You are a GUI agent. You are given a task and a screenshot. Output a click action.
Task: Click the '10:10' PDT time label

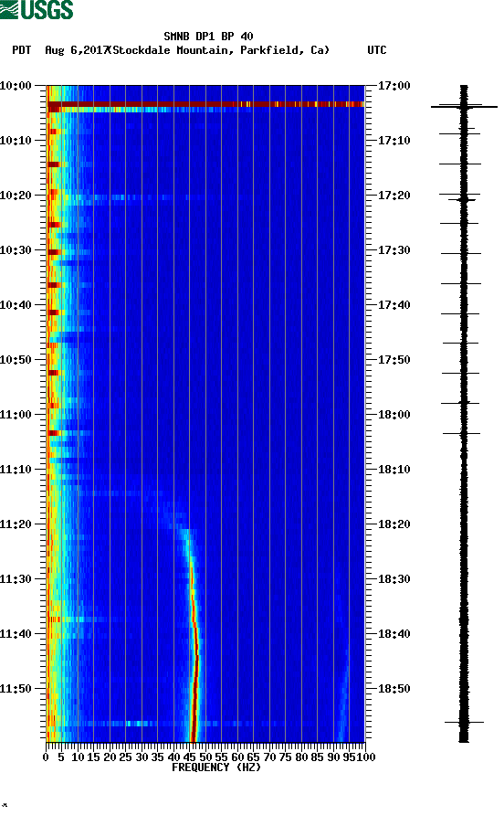[x=16, y=141]
